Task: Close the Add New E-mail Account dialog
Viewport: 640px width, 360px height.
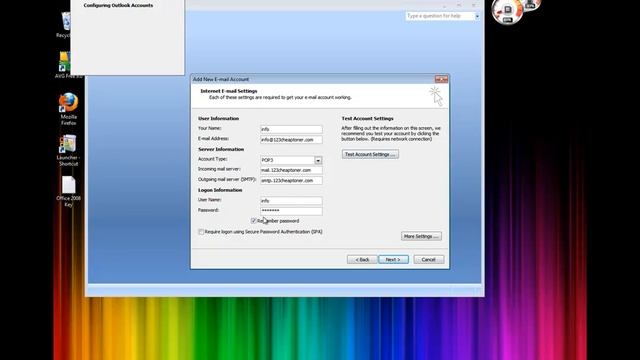Action: [441, 79]
